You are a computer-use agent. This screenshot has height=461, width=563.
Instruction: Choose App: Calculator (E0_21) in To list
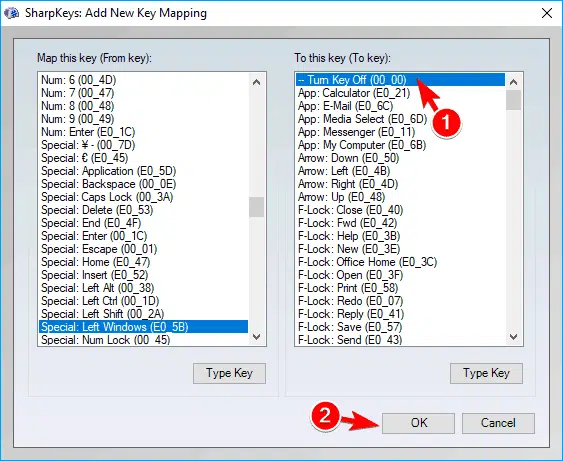(x=400, y=93)
